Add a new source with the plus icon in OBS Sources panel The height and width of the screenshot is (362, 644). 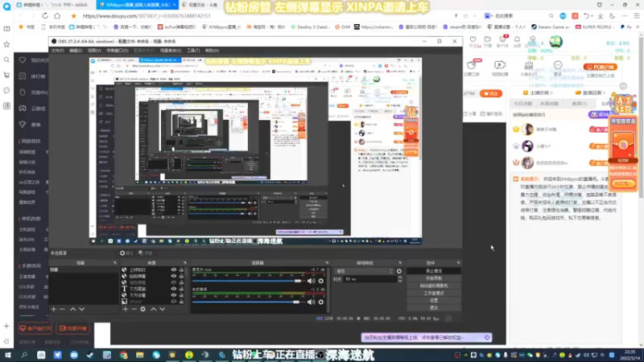click(126, 309)
